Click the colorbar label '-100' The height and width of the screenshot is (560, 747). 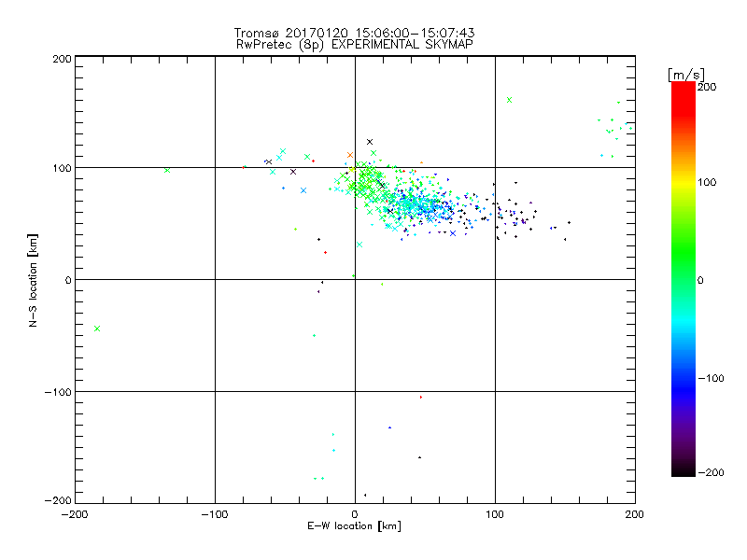tap(711, 378)
